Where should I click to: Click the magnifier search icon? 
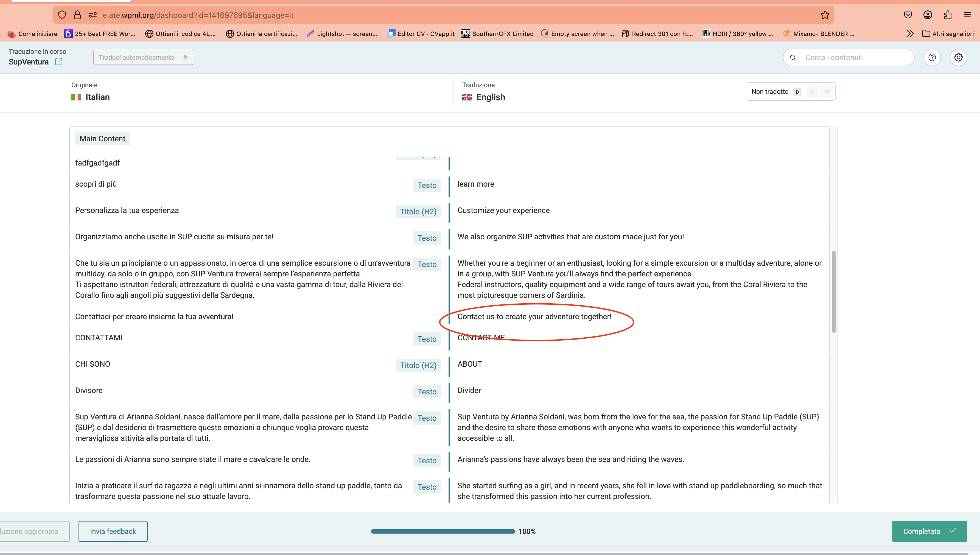point(793,58)
